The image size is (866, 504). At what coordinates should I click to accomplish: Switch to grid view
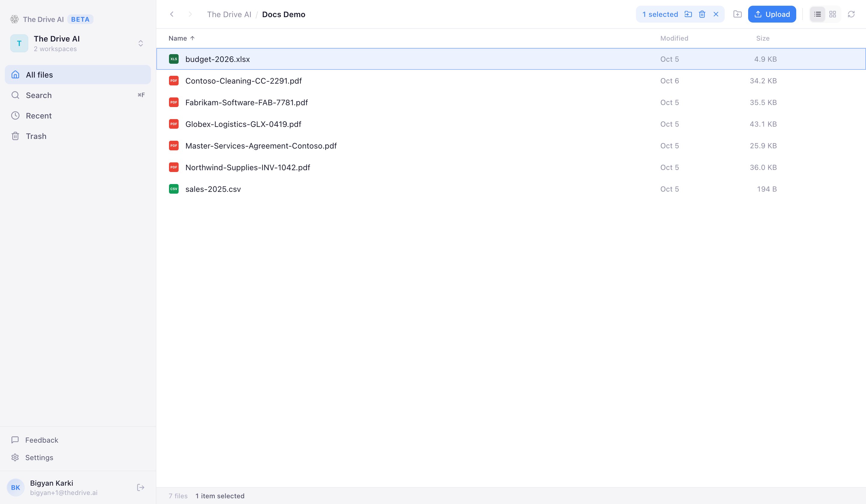[833, 14]
